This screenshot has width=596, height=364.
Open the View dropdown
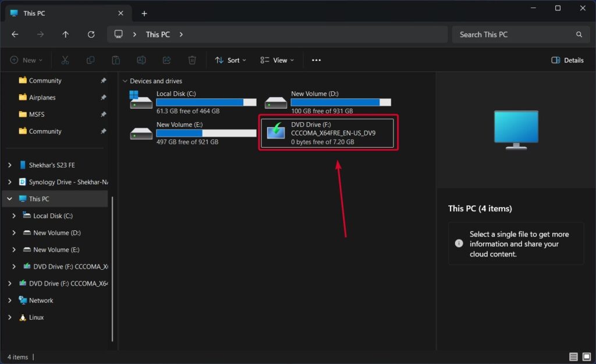[277, 60]
